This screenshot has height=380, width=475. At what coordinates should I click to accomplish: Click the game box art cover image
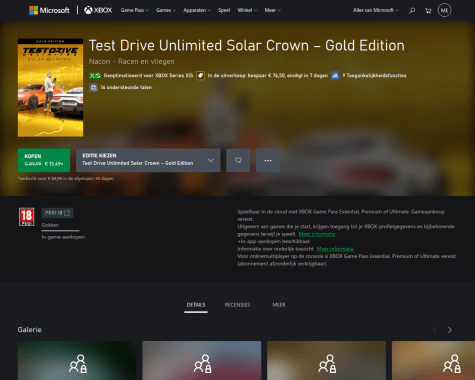(x=50, y=88)
